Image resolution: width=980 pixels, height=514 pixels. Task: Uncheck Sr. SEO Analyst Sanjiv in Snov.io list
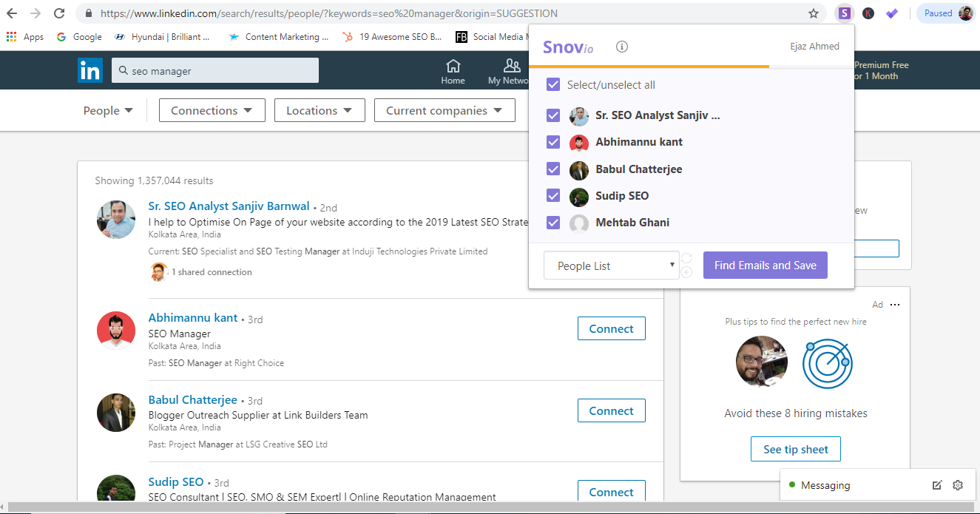coord(552,115)
